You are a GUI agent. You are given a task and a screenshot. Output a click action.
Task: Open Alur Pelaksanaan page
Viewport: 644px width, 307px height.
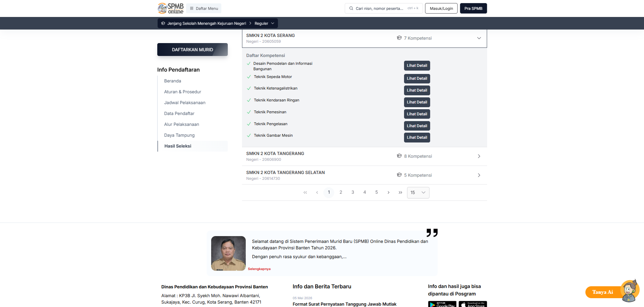coord(182,124)
